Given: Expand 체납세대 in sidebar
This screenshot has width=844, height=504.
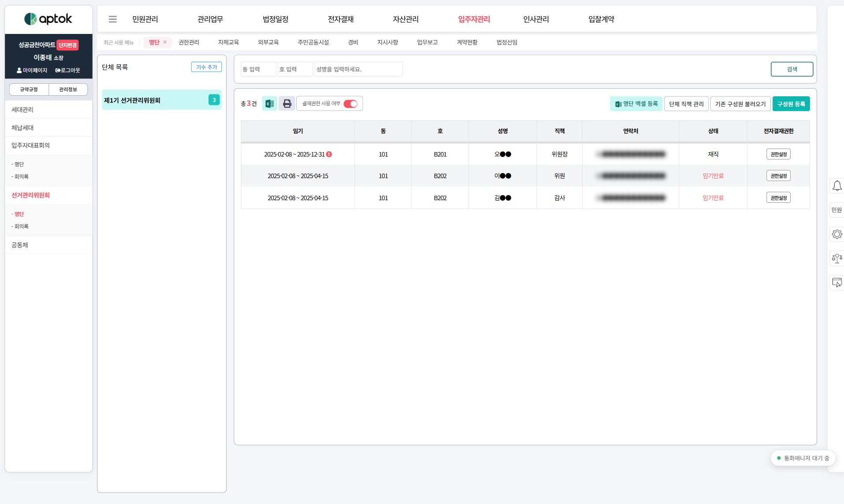Looking at the screenshot, I should (x=49, y=127).
